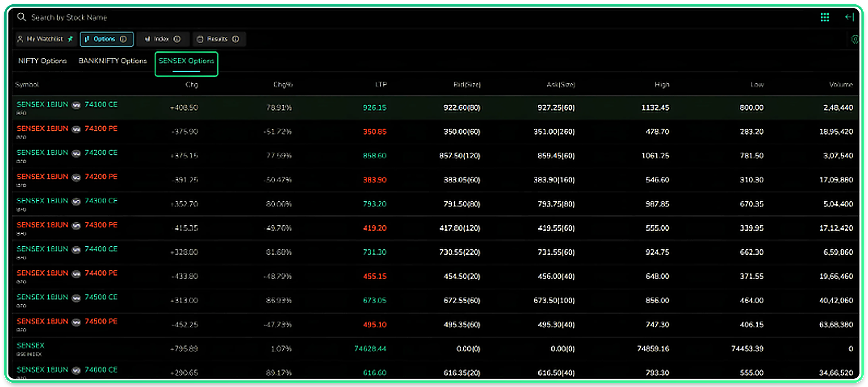Viewport: 868px width, 387px height.
Task: Click low value 339.95
Action: pos(751,228)
